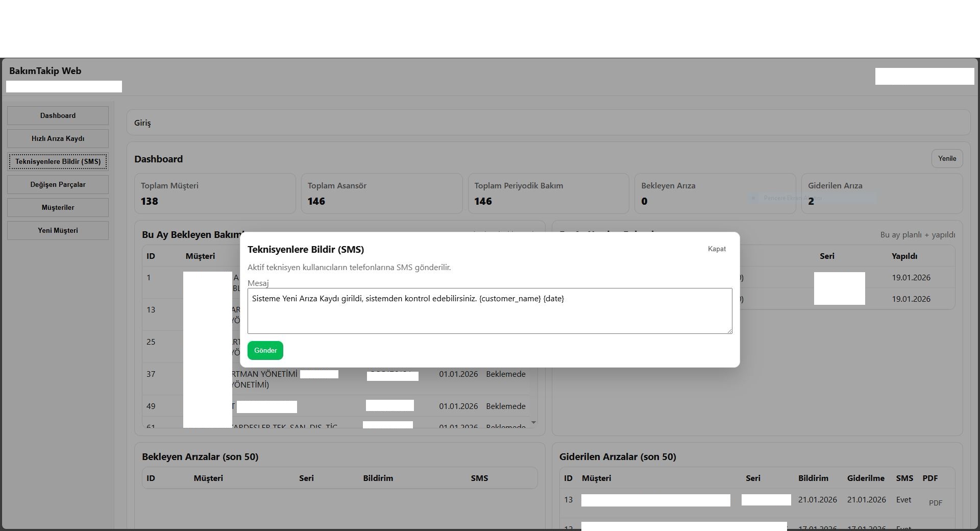Image resolution: width=980 pixels, height=531 pixels.
Task: Click the Gönder button to send SMS
Action: tap(265, 350)
